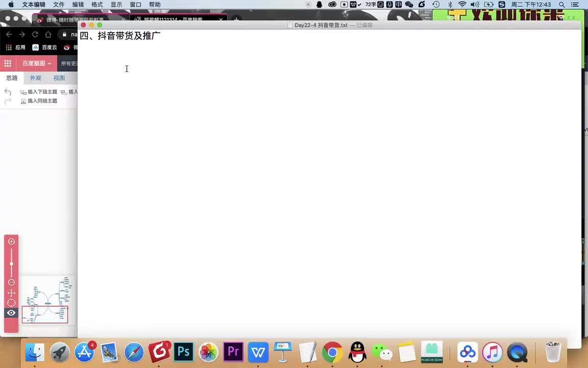Image resolution: width=588 pixels, height=368 pixels.
Task: Open Google Chrome from the Dock
Action: point(332,352)
